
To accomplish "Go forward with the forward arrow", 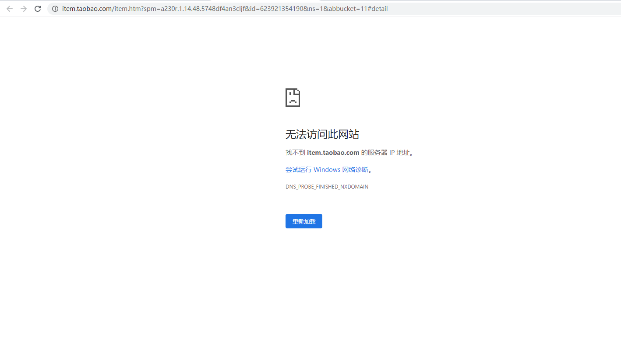I will [x=24, y=9].
